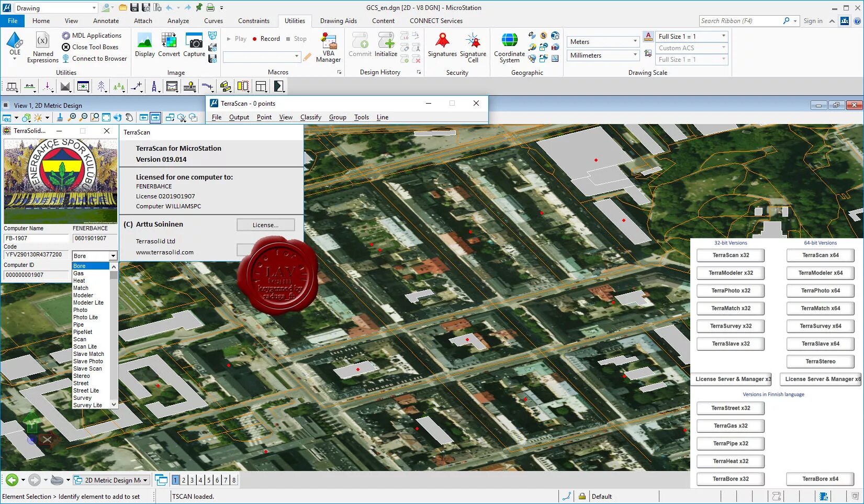Start macro Record
This screenshot has height=504, width=864.
(x=266, y=39)
